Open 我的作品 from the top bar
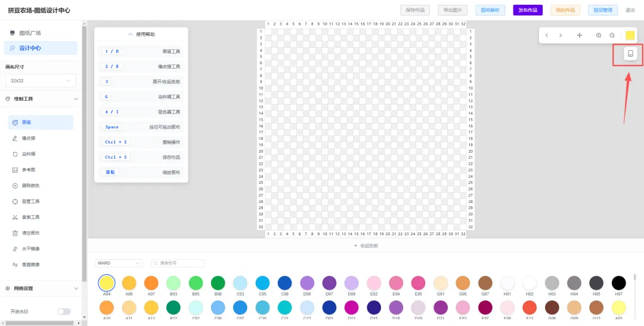This screenshot has height=326, width=644. 565,10
